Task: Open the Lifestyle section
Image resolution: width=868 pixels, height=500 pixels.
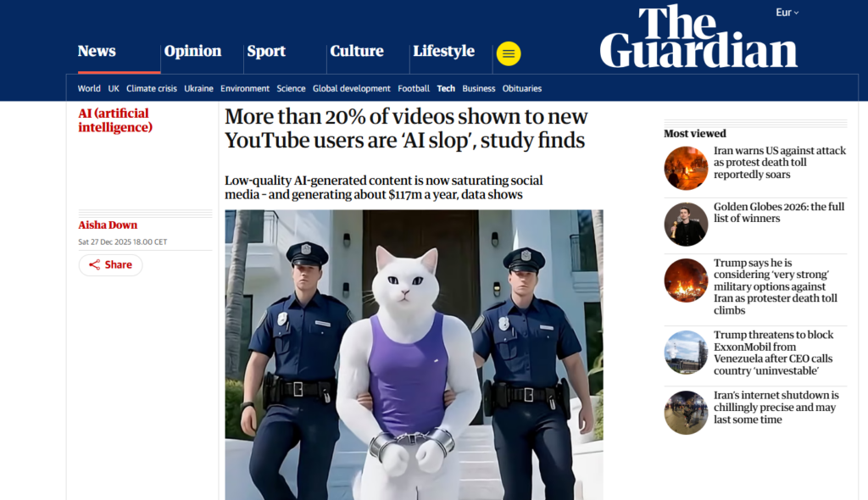Action: [x=443, y=51]
